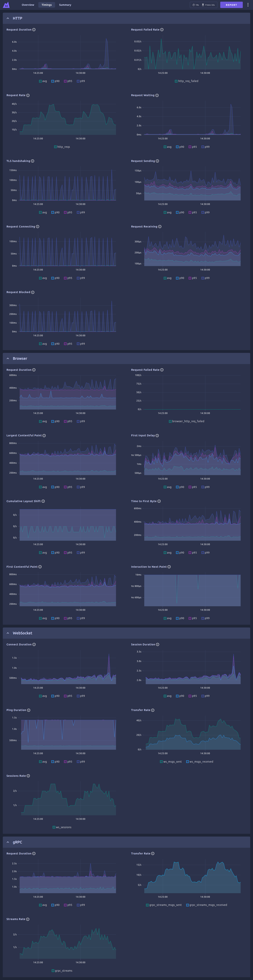Open the three-dot options menu

(x=248, y=5)
